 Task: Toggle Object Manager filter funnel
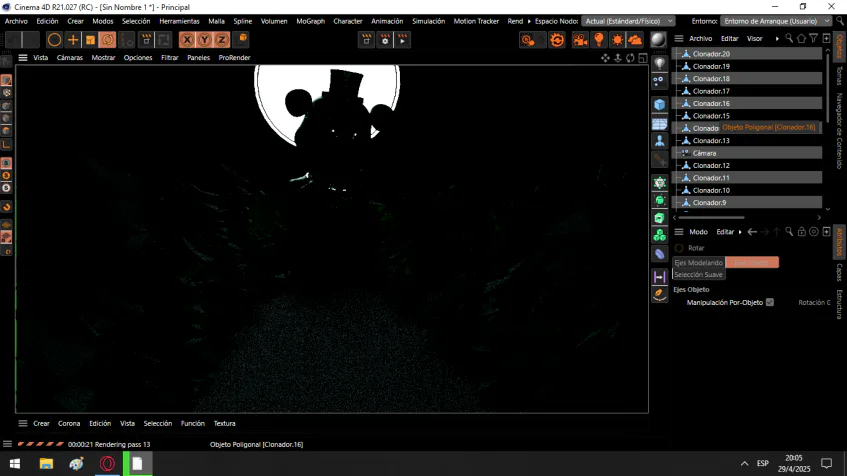point(814,38)
